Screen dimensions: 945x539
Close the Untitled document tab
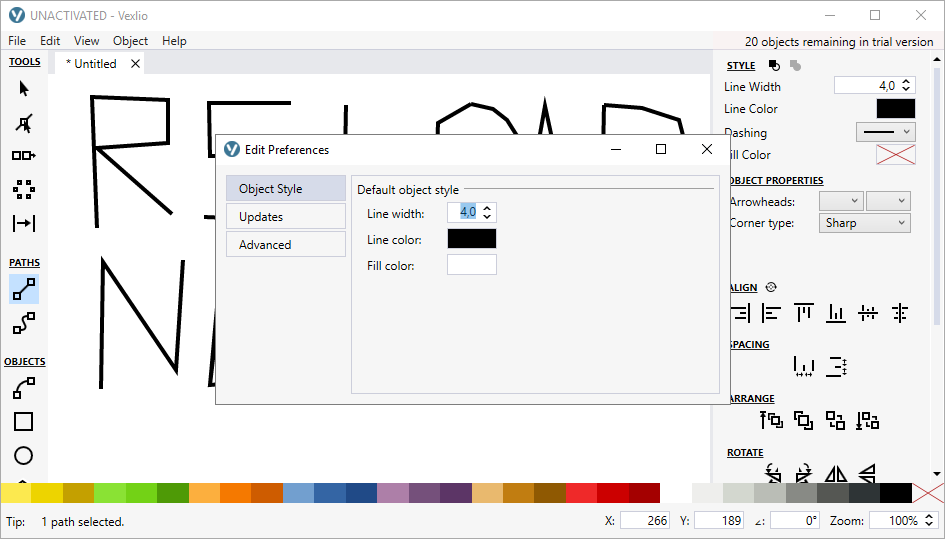tap(136, 63)
